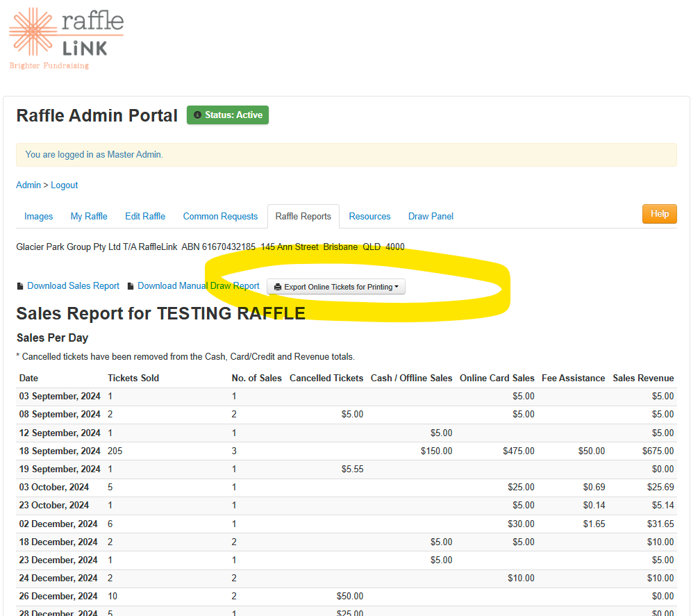Screen dimensions: 700x616
Task: Open the Download Sales Report link
Action: click(73, 286)
